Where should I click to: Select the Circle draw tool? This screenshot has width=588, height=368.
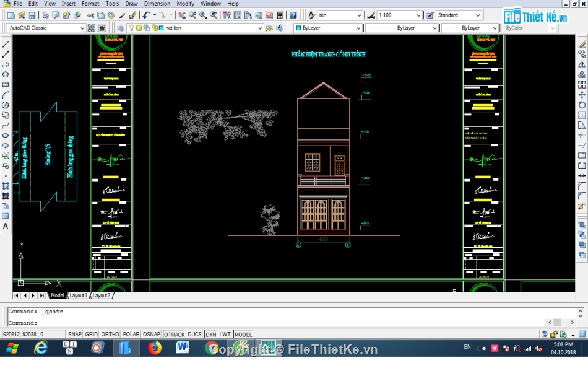pos(6,105)
